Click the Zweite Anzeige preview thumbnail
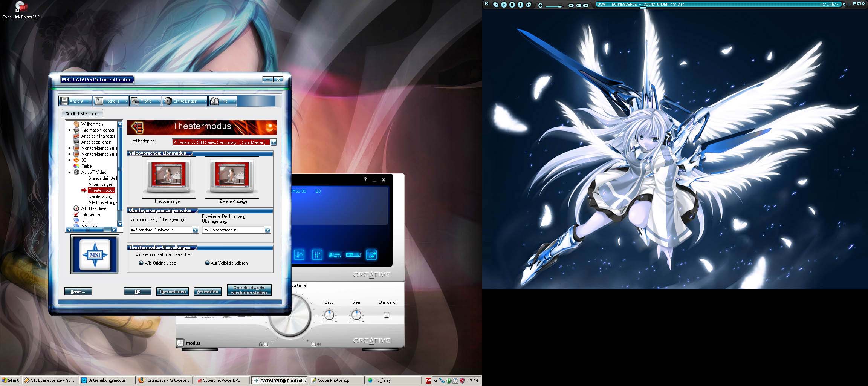This screenshot has height=386, width=868. [x=232, y=177]
